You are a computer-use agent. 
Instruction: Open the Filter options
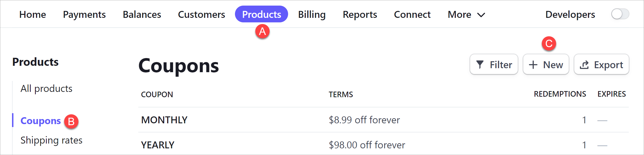(x=494, y=64)
